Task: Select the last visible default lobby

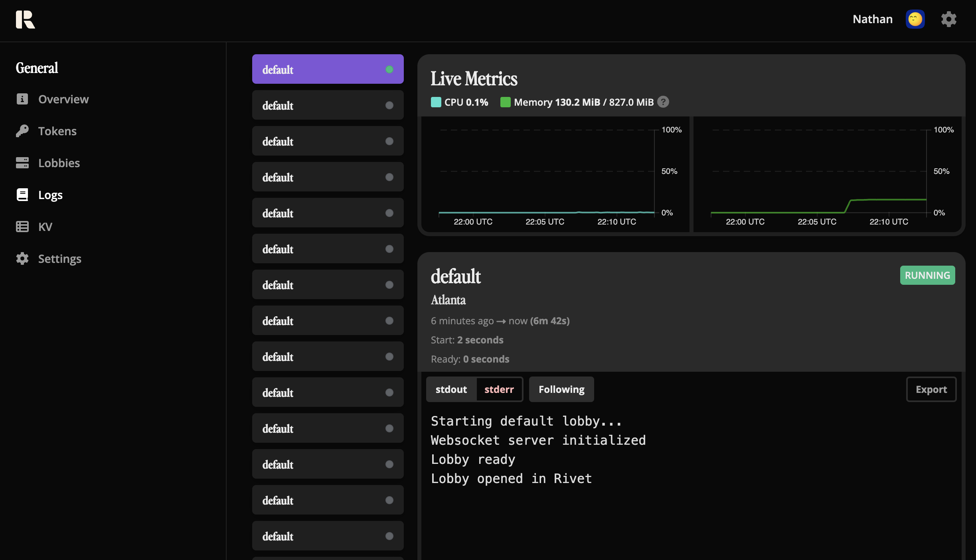Action: 327,536
